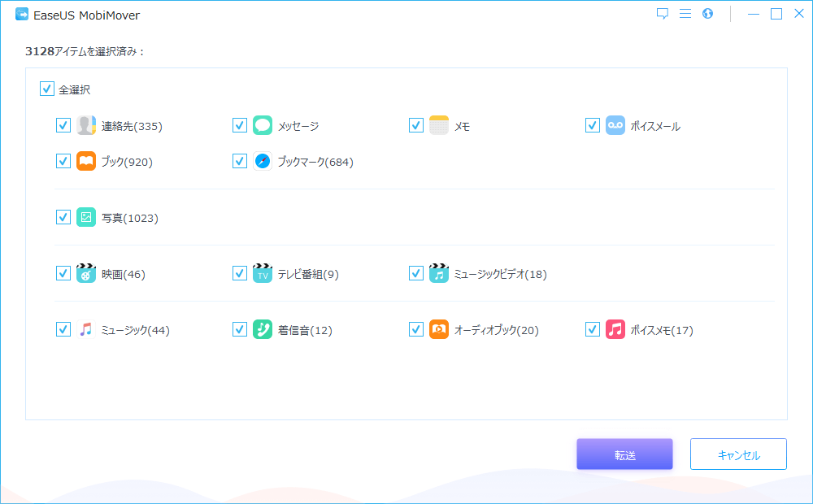Disable the オーディオブック(20) checkbox
The image size is (813, 504).
[x=416, y=329]
